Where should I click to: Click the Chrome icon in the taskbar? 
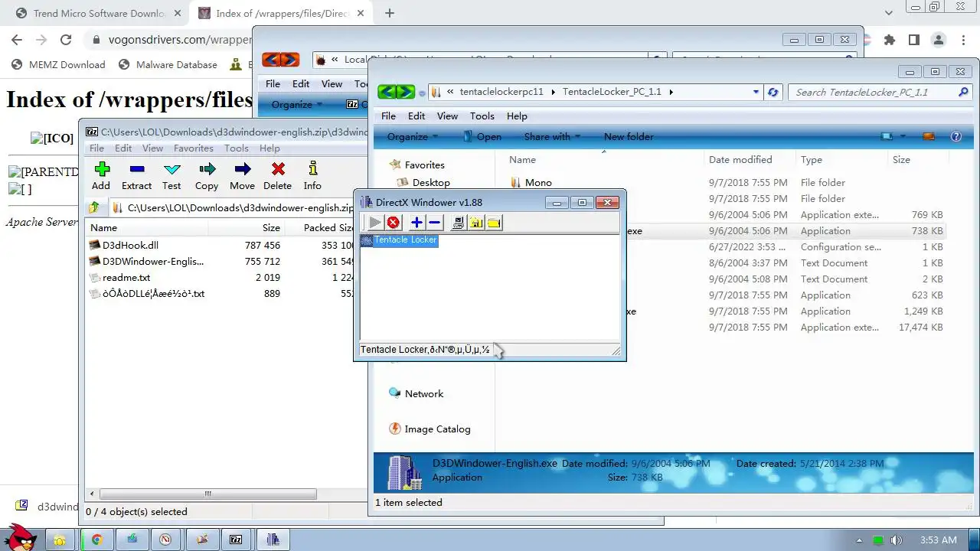point(97,540)
